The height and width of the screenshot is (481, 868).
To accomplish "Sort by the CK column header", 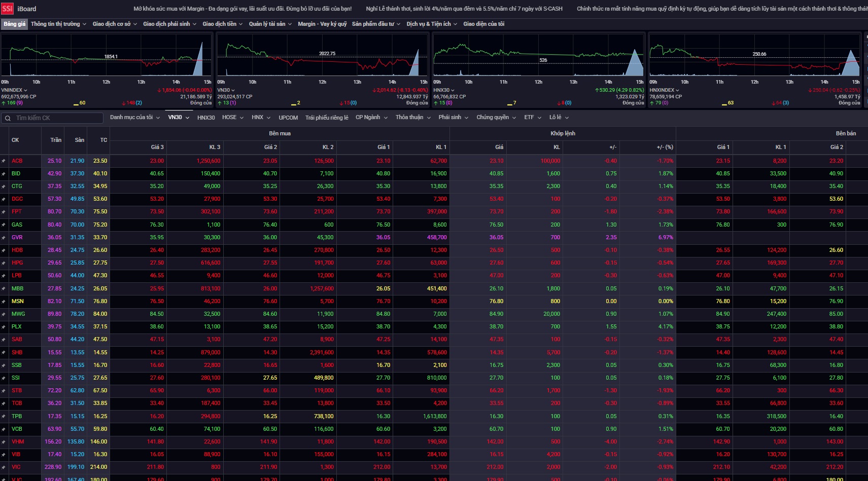I will pos(15,140).
